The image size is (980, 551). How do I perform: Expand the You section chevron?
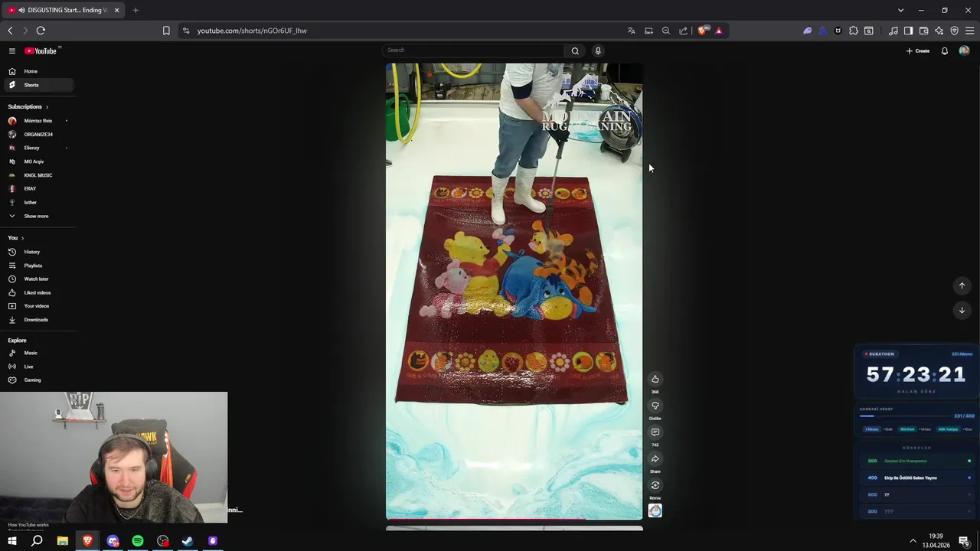(x=22, y=238)
